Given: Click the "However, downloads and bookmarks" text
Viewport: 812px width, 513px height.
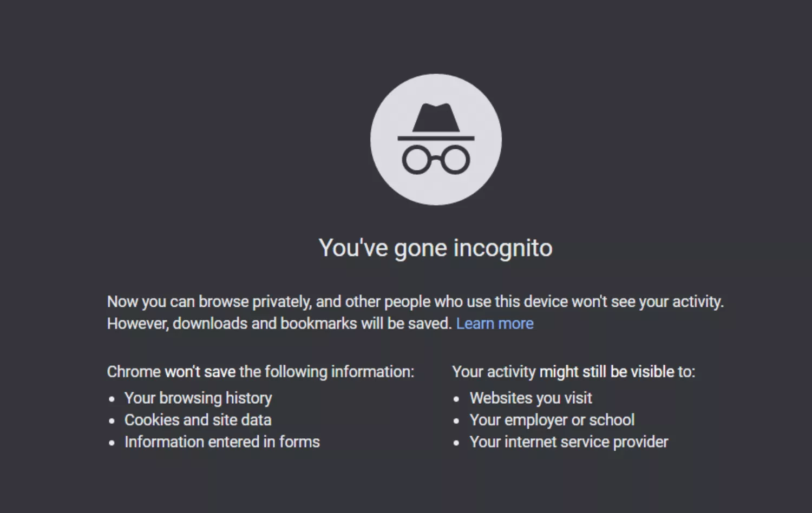Looking at the screenshot, I should tap(279, 324).
